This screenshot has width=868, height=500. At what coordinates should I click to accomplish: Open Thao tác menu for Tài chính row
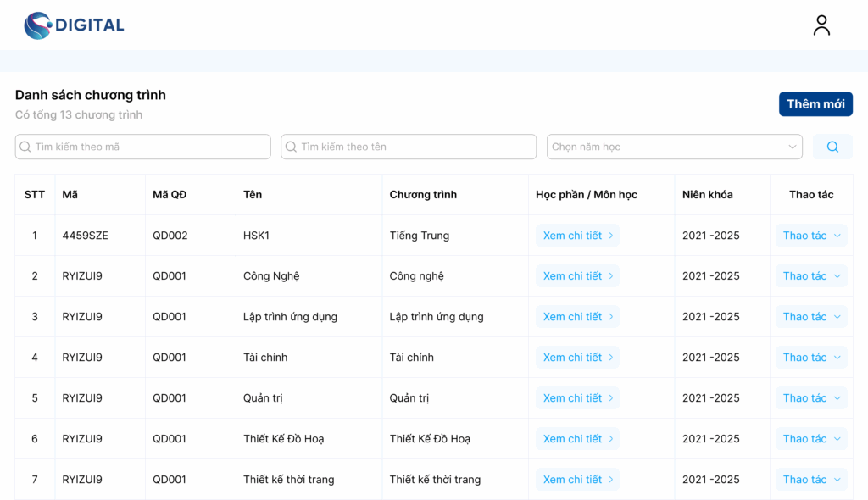[x=811, y=358]
